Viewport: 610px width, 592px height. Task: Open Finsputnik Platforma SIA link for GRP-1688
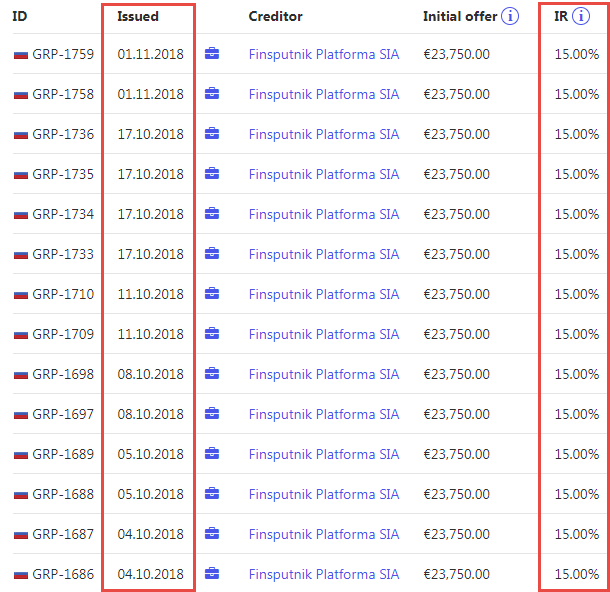click(x=324, y=494)
